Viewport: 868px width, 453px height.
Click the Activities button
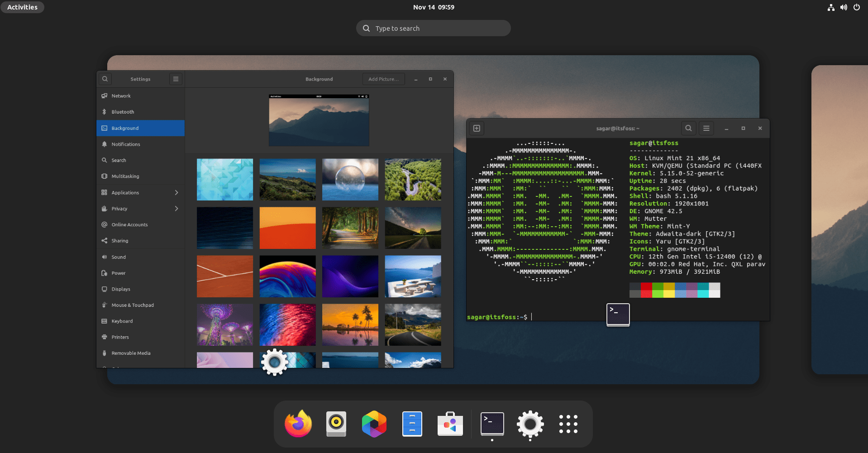[x=22, y=7]
